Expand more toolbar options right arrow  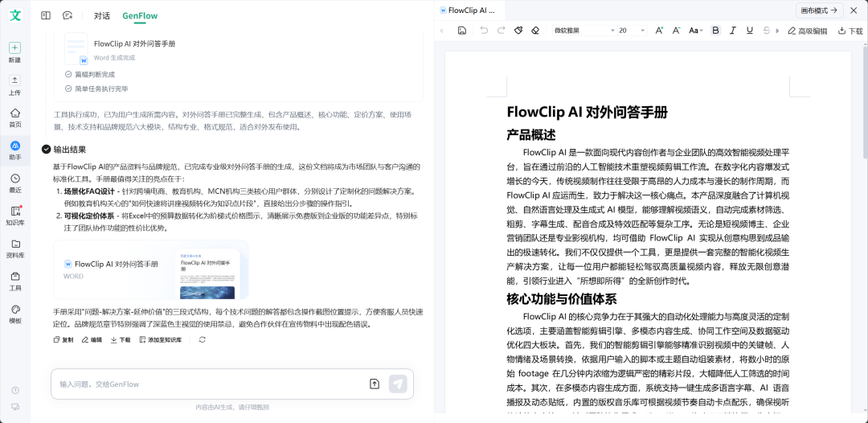click(x=778, y=31)
